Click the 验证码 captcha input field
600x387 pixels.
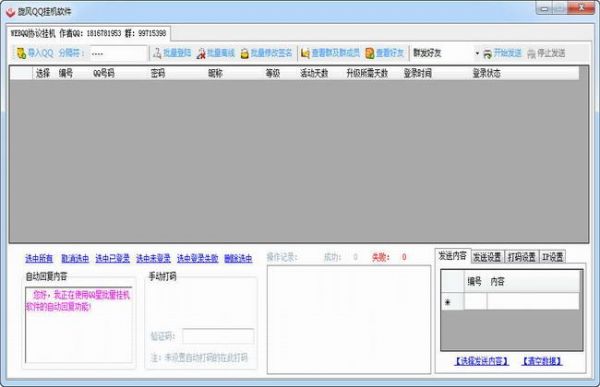pos(218,336)
